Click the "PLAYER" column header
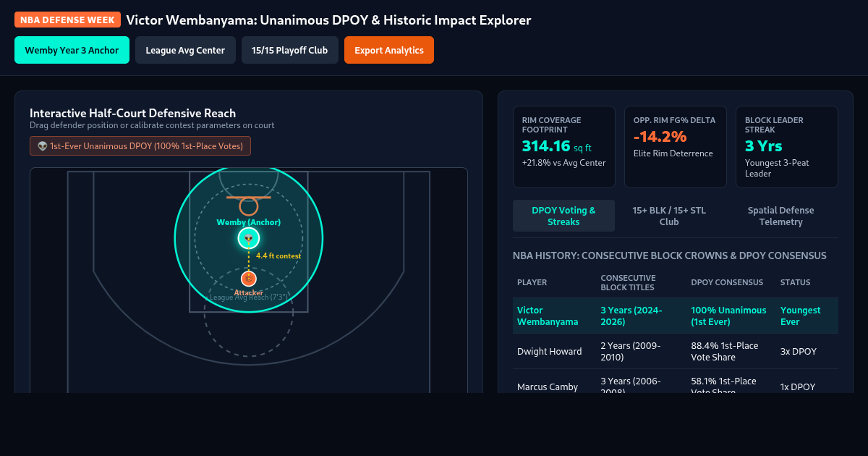 pos(532,282)
